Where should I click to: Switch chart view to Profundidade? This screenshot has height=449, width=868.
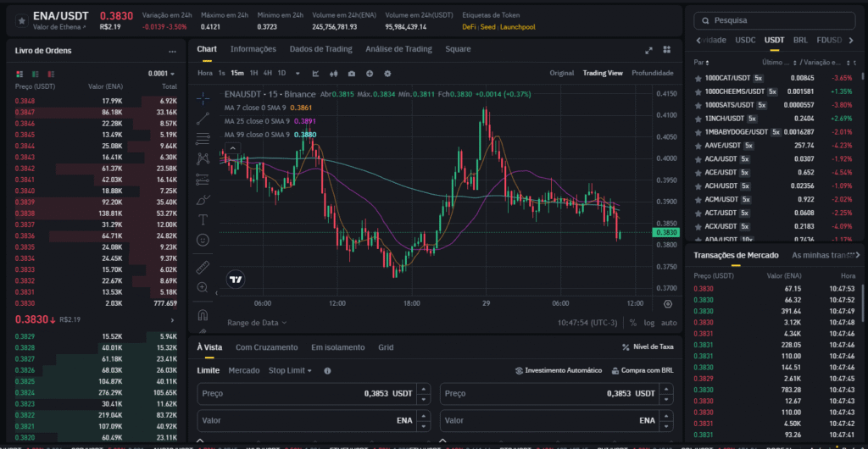click(x=652, y=73)
